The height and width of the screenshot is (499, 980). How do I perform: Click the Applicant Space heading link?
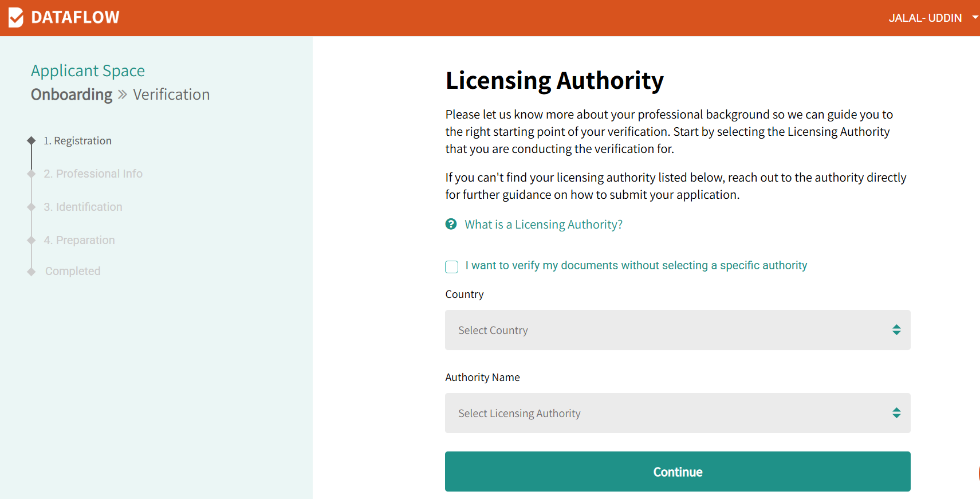click(88, 70)
